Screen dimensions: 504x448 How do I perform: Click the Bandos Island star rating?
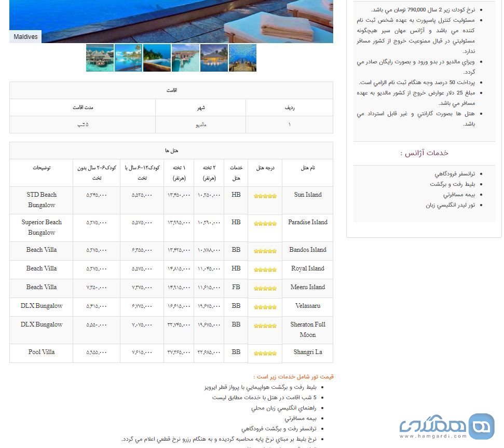click(265, 251)
